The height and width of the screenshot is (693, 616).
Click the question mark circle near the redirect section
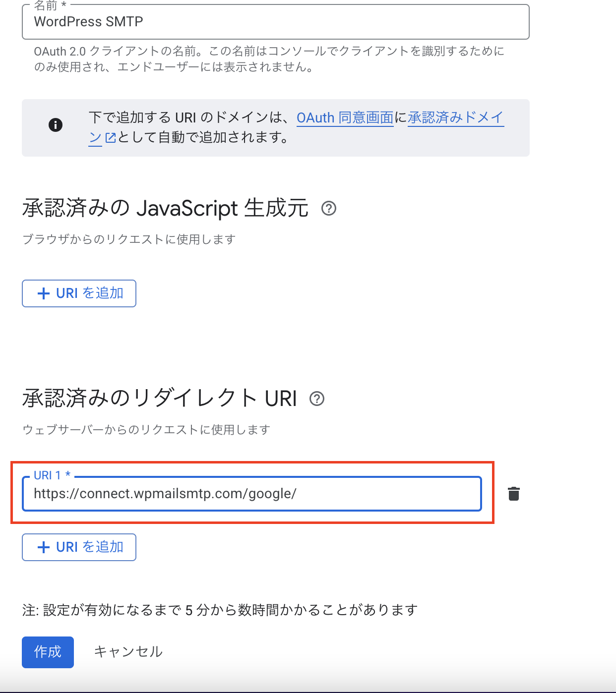pyautogui.click(x=317, y=399)
